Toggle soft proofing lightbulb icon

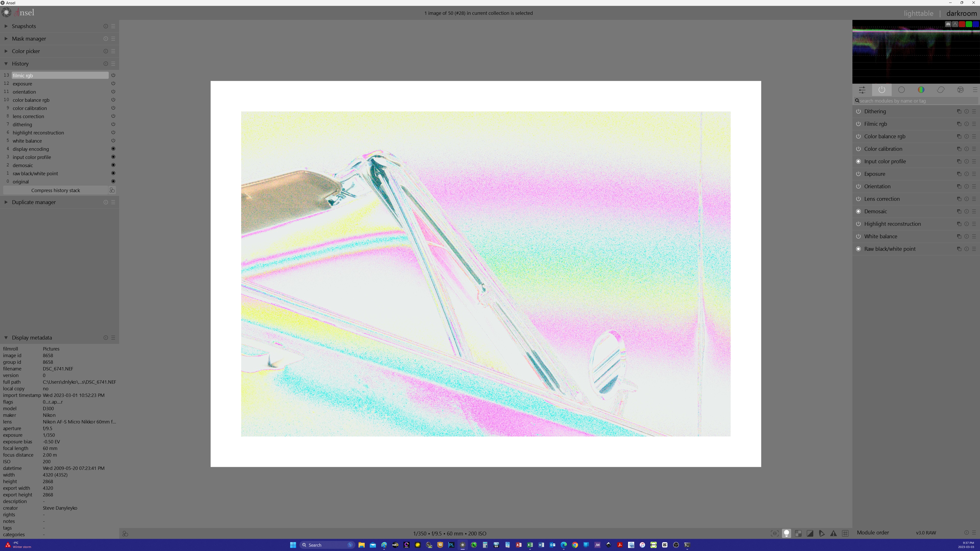786,533
